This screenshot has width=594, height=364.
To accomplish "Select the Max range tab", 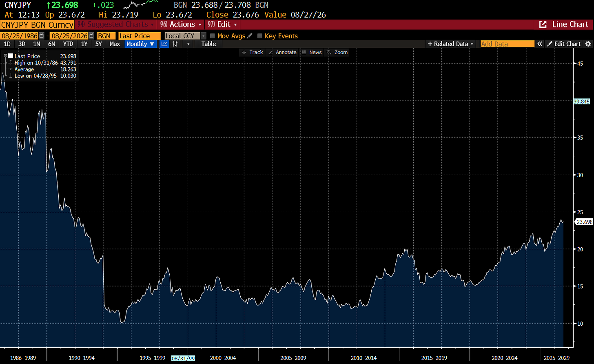I will 115,44.
